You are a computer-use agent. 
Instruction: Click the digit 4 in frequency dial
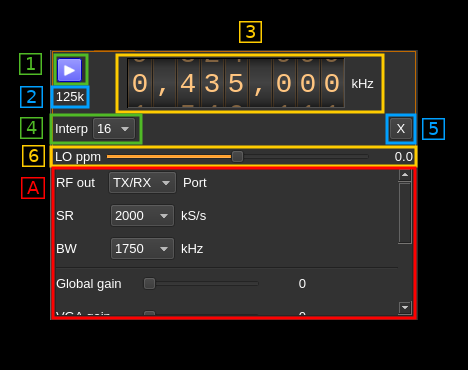click(188, 83)
